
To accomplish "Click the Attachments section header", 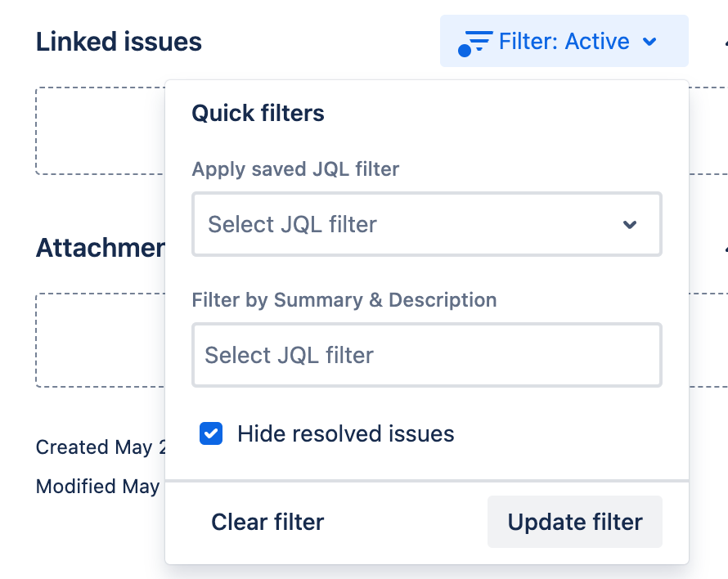I will 98,247.
